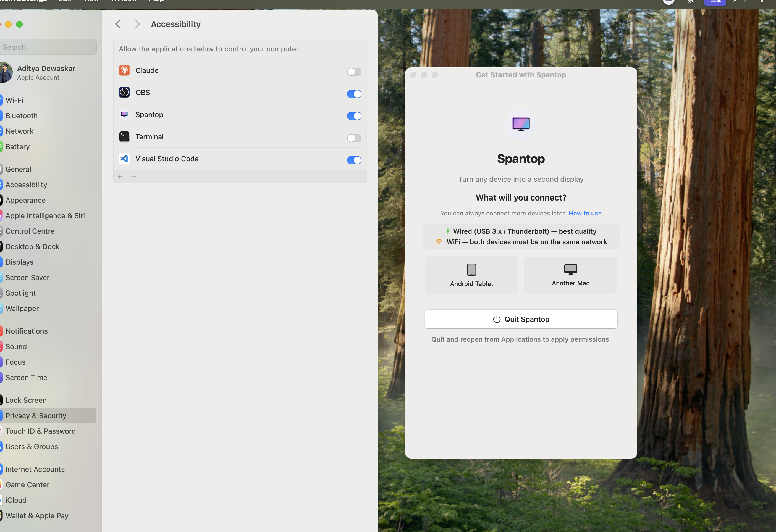Click the Quit Spantop button
Image resolution: width=776 pixels, height=532 pixels.
pyautogui.click(x=521, y=319)
